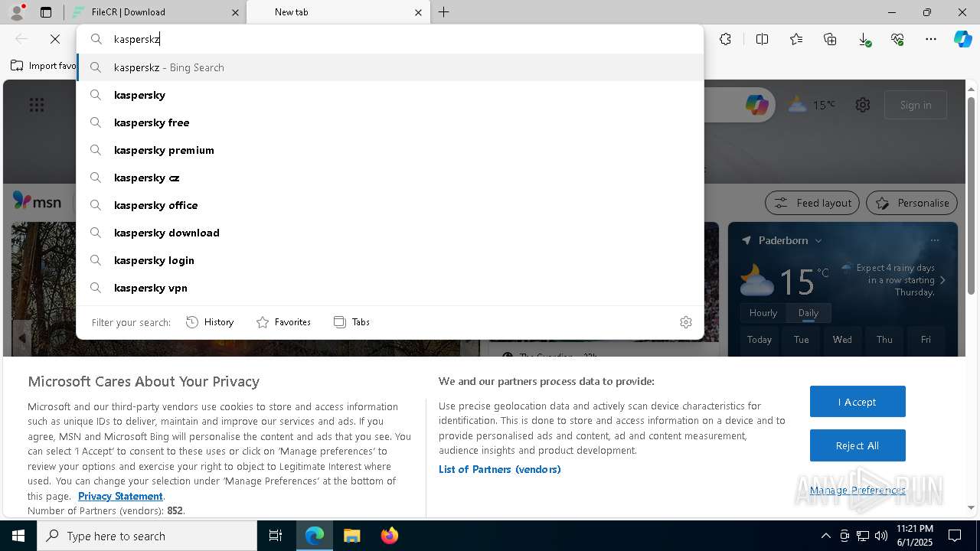Launch Firefox from the taskbar
The width and height of the screenshot is (980, 551).
390,536
